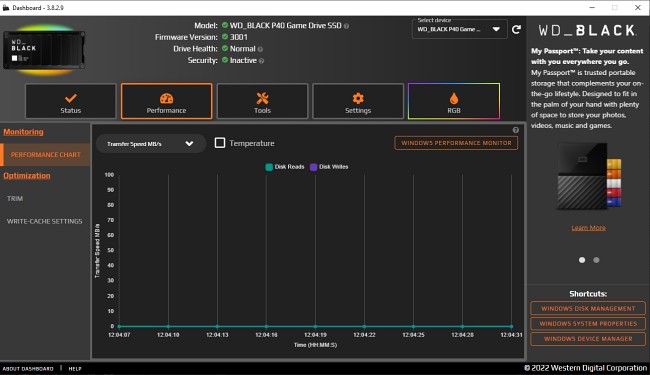Toggle Disk Reads legend series

coord(285,167)
